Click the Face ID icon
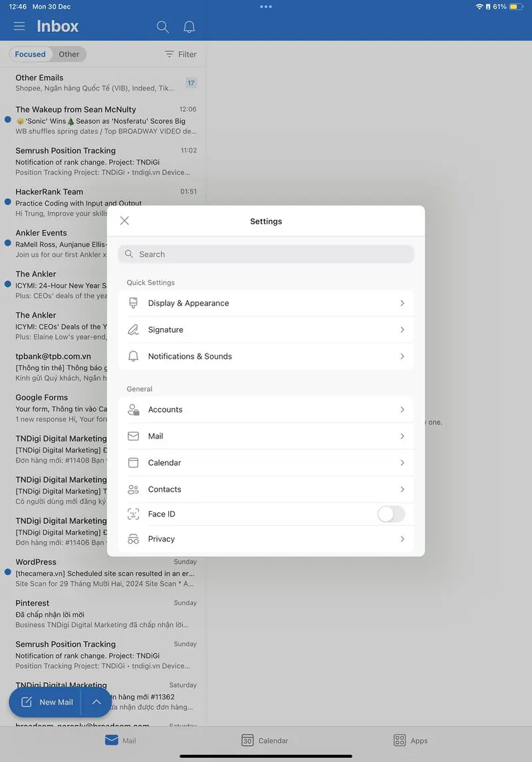Viewport: 532px width, 762px height. pos(133,514)
